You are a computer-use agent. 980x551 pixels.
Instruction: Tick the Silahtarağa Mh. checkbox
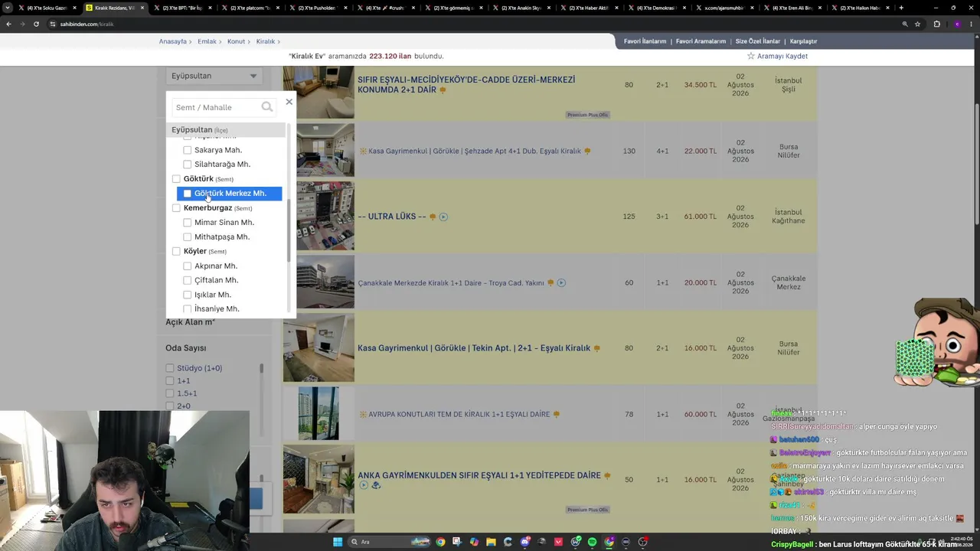(187, 165)
